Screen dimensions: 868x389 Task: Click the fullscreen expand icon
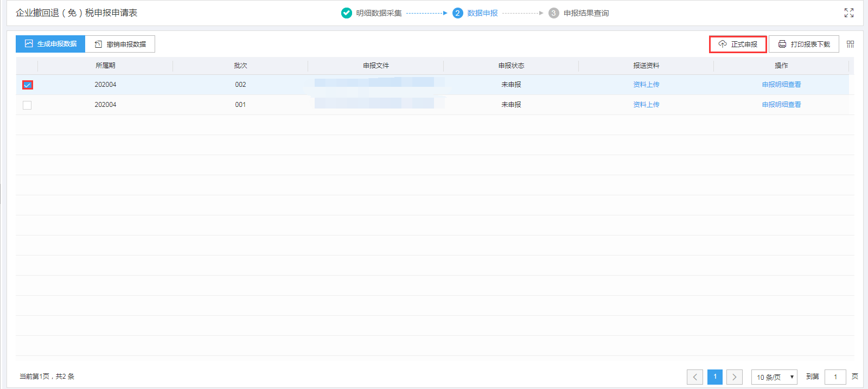pos(849,13)
